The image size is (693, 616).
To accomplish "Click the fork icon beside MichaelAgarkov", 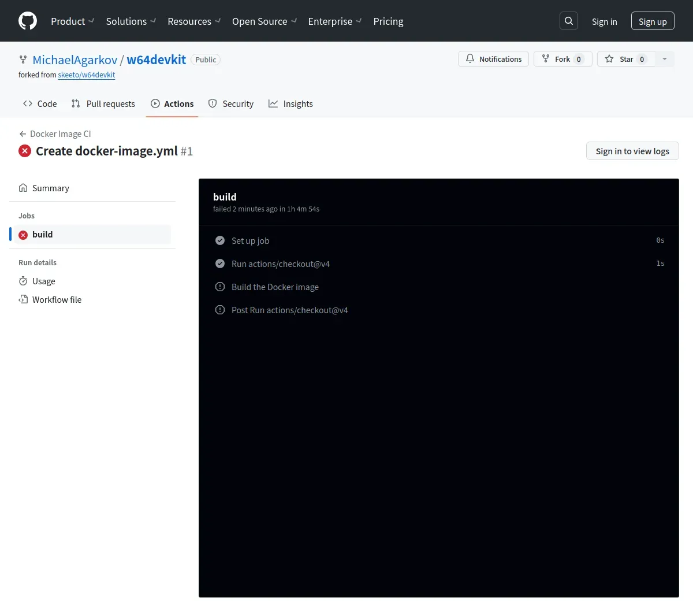I will point(23,60).
